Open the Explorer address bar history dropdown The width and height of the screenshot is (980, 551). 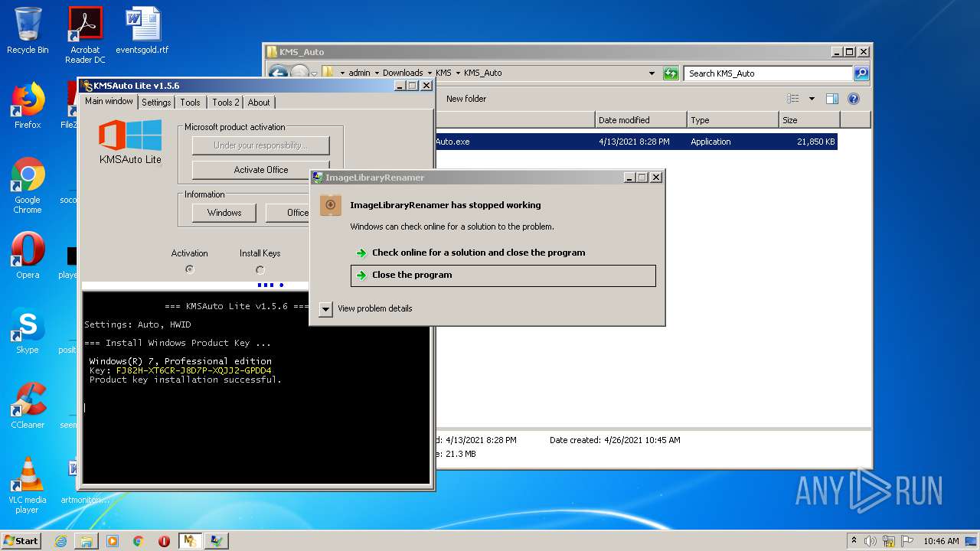[x=652, y=73]
